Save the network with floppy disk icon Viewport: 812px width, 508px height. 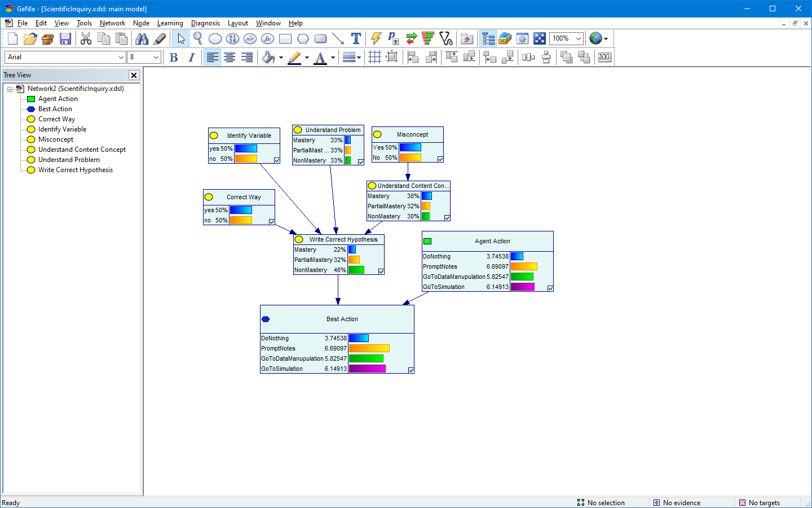coord(65,38)
